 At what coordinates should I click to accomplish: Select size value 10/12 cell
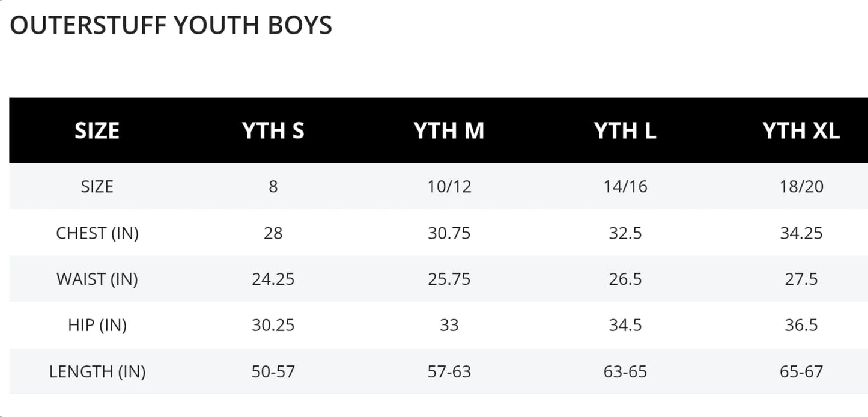[449, 187]
